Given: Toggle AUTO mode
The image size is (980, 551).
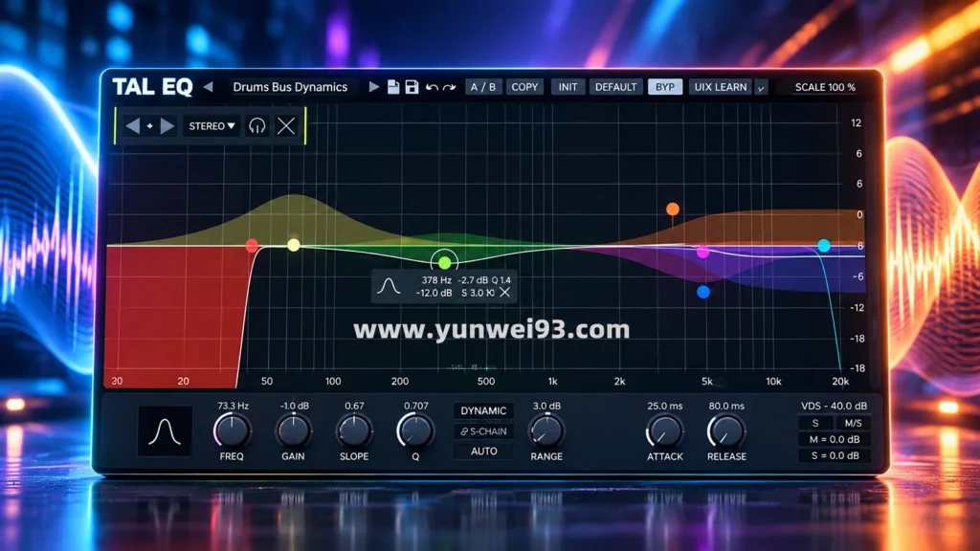Looking at the screenshot, I should 483,452.
